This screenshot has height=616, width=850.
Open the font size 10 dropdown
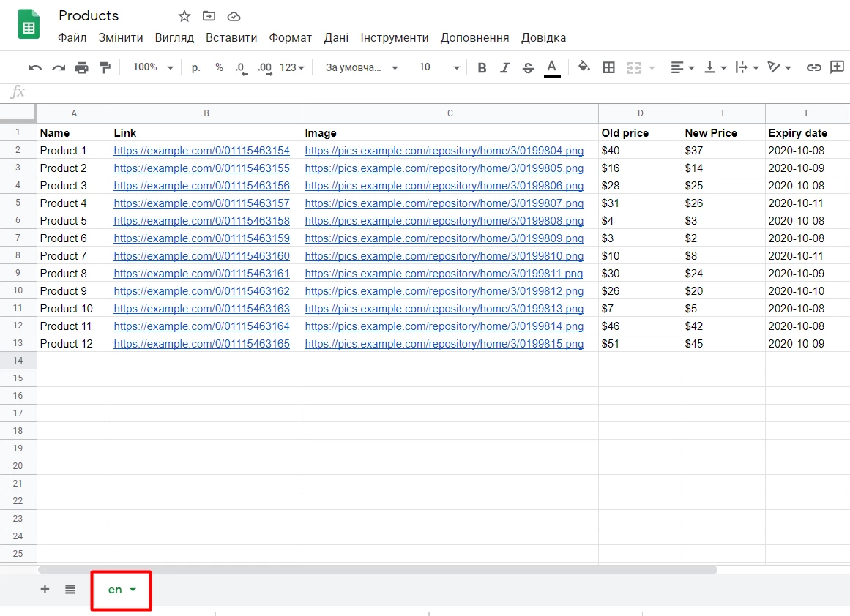[439, 67]
